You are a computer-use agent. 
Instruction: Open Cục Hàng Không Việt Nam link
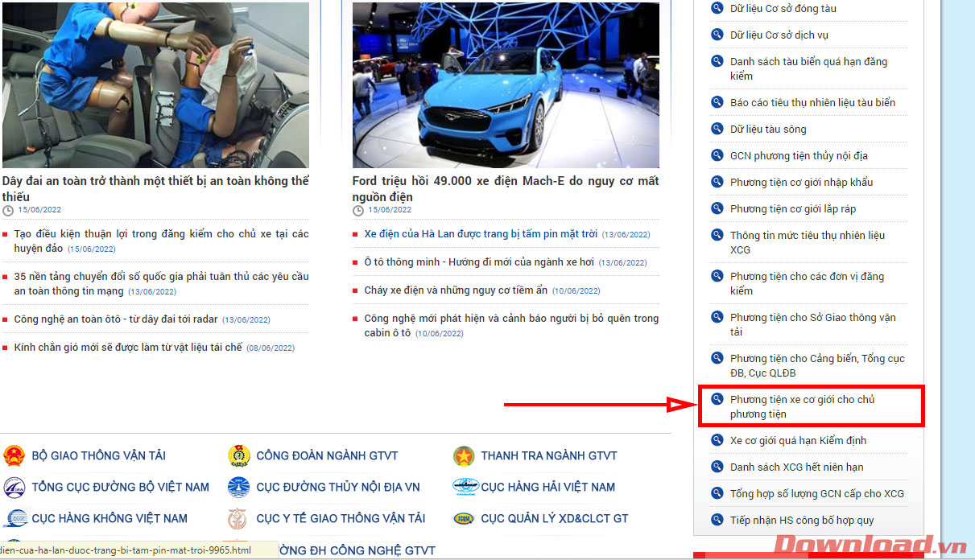tap(109, 518)
